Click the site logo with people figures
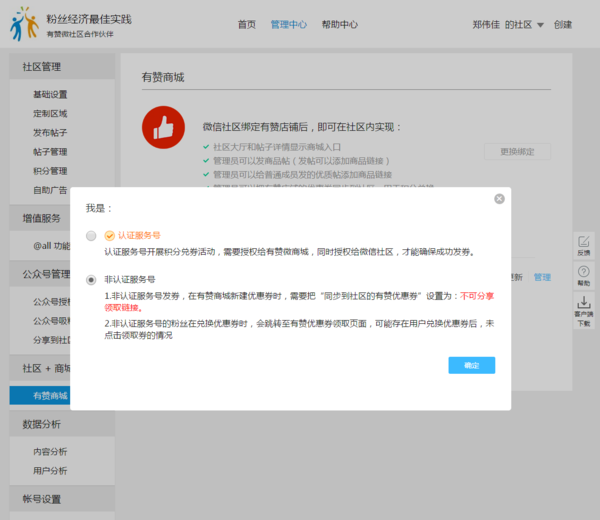This screenshot has height=520, width=600. (x=24, y=24)
